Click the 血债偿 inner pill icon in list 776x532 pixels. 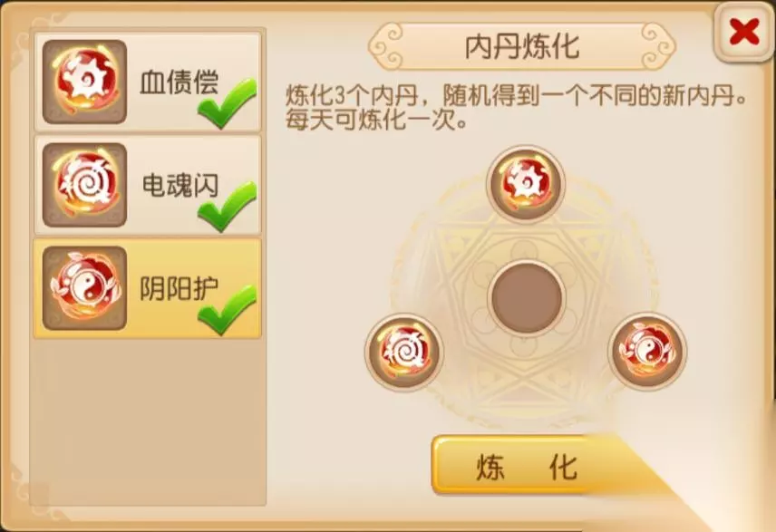pos(84,82)
